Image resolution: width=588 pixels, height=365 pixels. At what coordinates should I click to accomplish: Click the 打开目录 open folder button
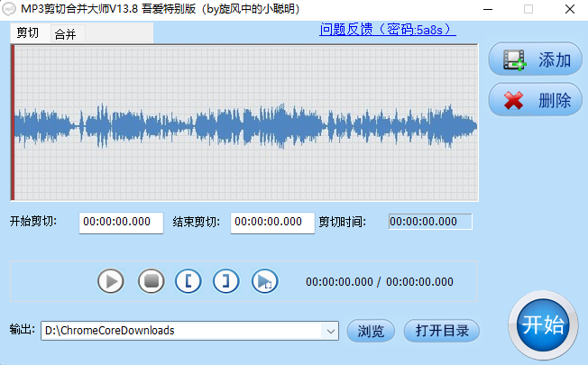point(442,331)
